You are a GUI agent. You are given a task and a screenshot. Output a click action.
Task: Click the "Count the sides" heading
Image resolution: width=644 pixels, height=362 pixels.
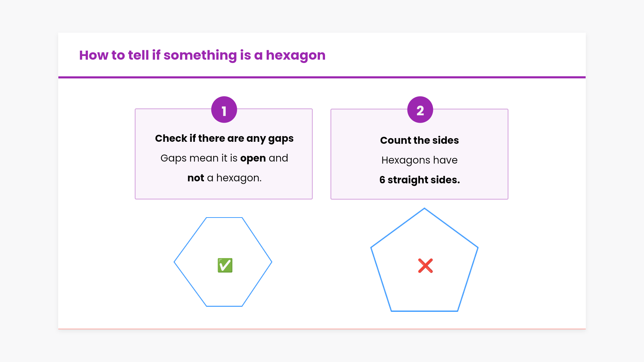coord(419,140)
